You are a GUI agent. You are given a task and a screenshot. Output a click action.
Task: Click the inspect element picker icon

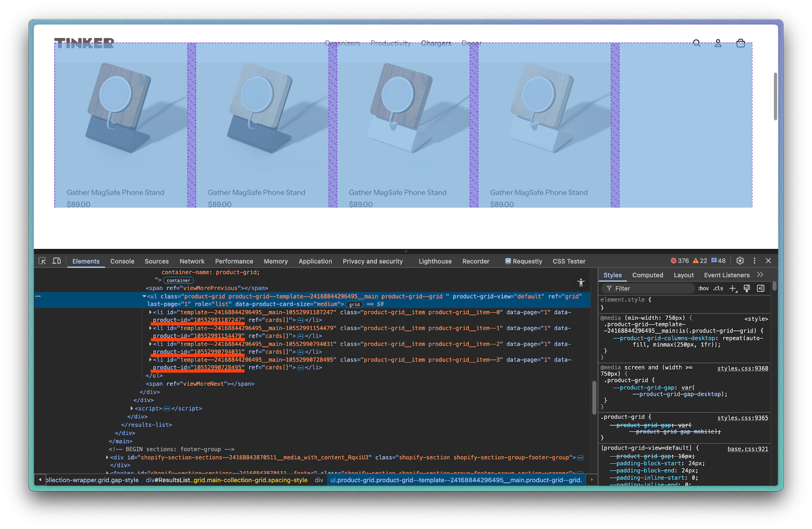(x=42, y=261)
